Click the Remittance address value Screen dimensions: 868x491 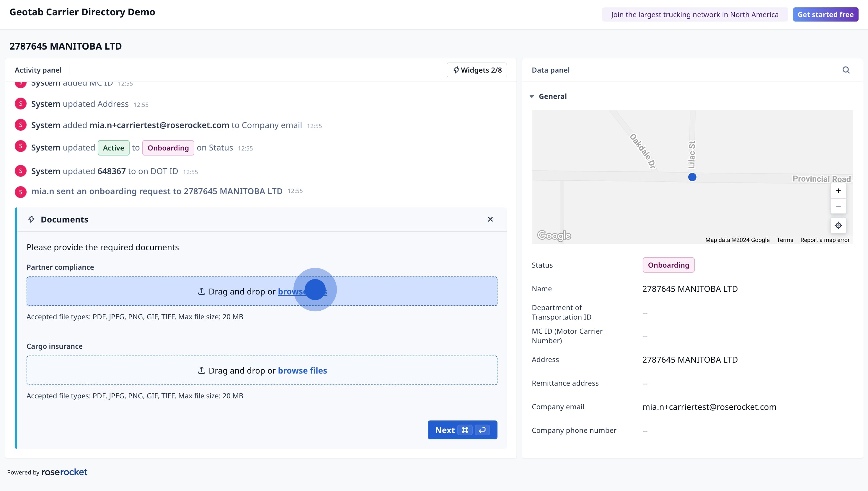(x=645, y=383)
